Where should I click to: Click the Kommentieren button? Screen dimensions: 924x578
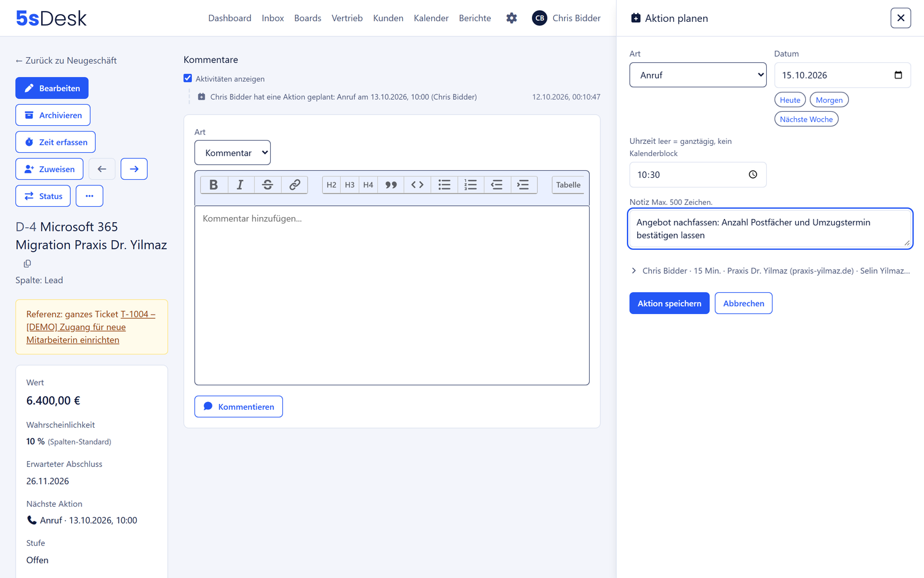(239, 407)
